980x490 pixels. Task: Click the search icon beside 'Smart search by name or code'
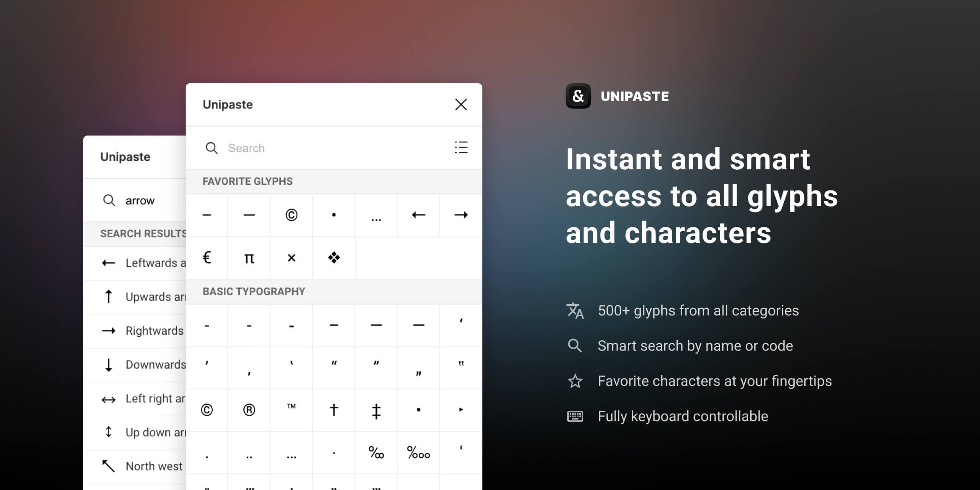pyautogui.click(x=575, y=345)
